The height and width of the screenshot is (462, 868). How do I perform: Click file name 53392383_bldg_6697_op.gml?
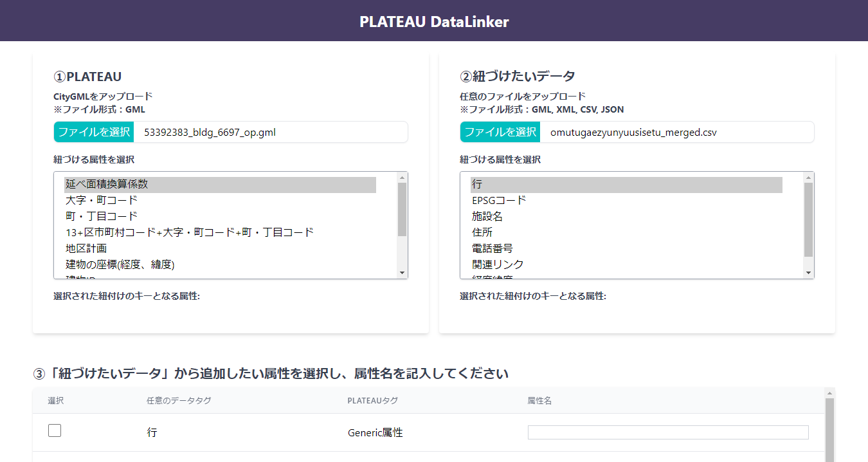pos(210,133)
